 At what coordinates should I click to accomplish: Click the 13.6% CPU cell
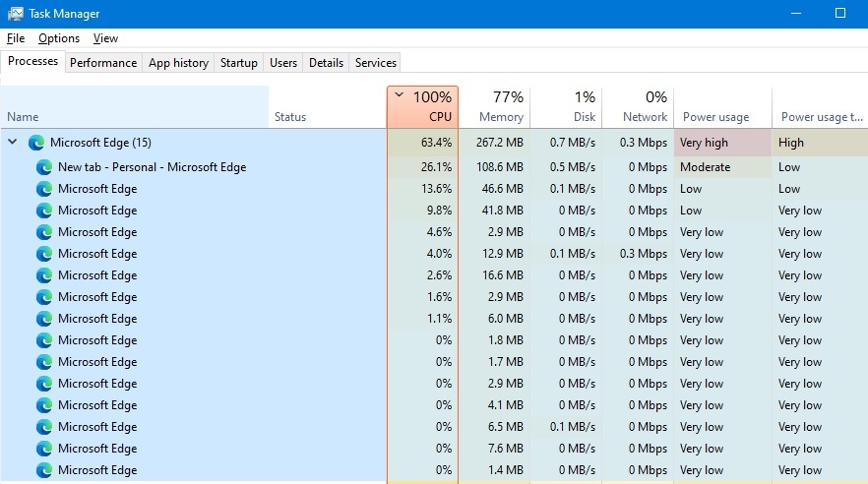click(x=422, y=189)
